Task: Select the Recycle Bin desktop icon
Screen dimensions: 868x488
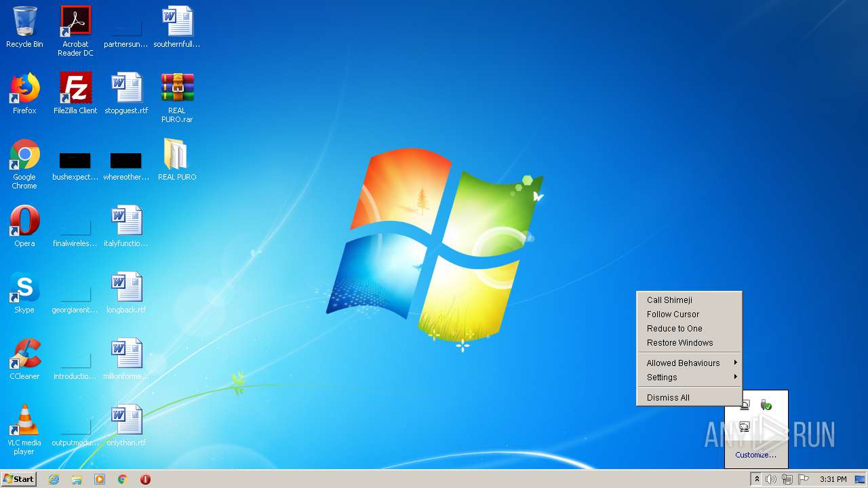Action: click(x=24, y=28)
